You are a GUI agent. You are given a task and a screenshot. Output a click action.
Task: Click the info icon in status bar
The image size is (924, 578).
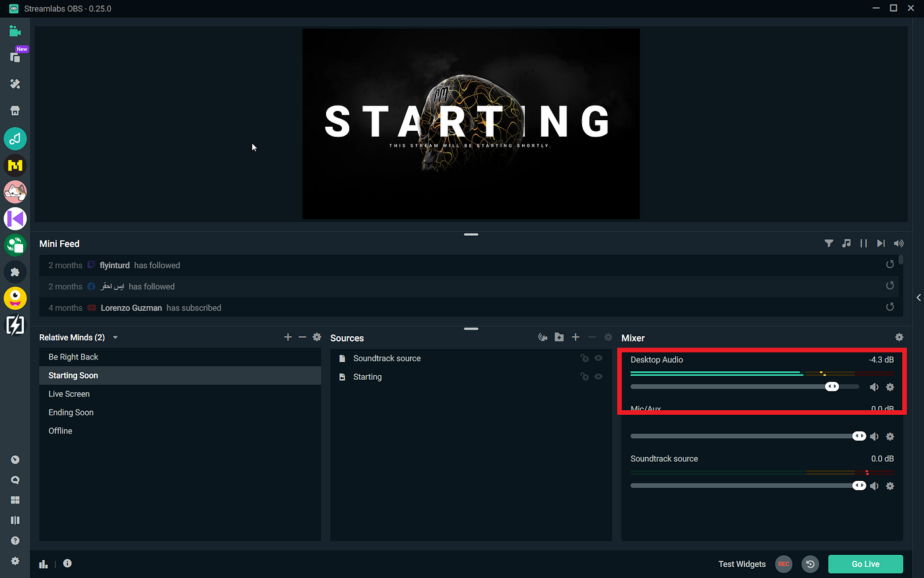coord(67,563)
